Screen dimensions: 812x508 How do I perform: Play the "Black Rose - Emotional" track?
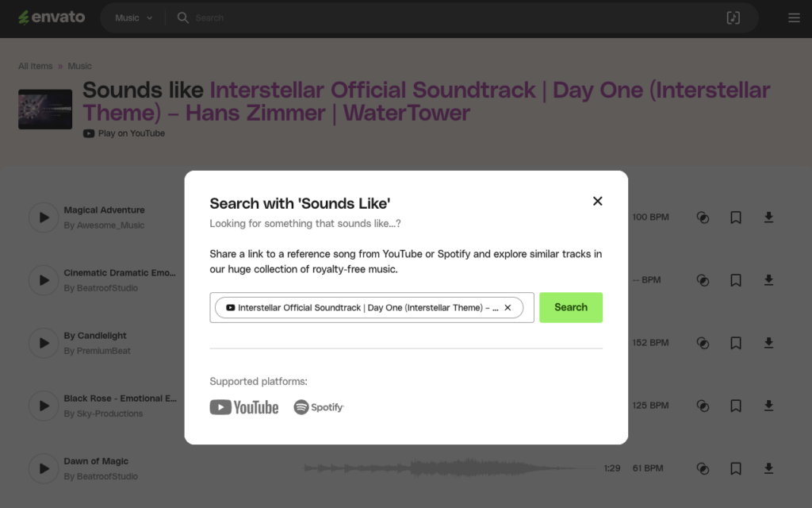point(43,406)
